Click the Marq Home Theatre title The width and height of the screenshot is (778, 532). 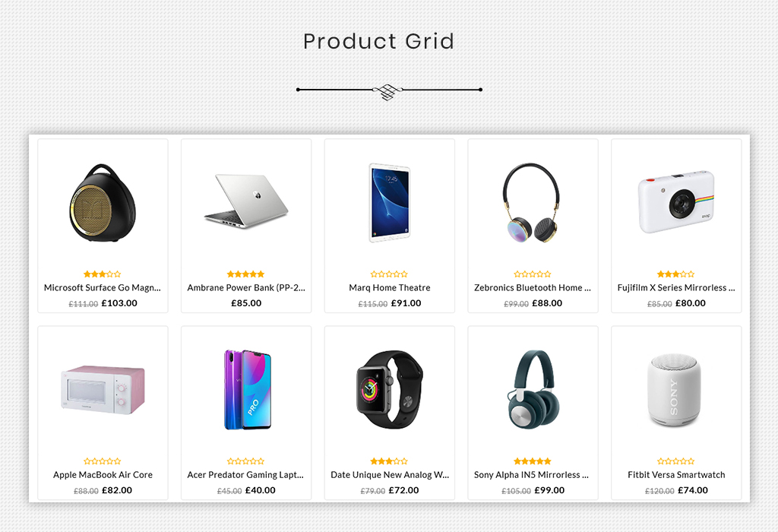[x=390, y=288]
